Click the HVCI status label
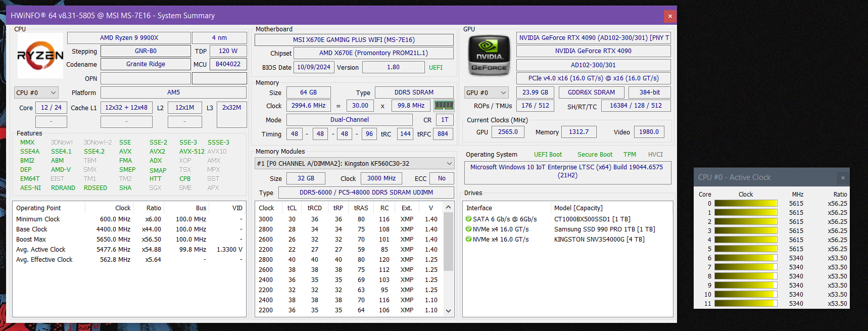The width and height of the screenshot is (868, 331). [x=655, y=155]
